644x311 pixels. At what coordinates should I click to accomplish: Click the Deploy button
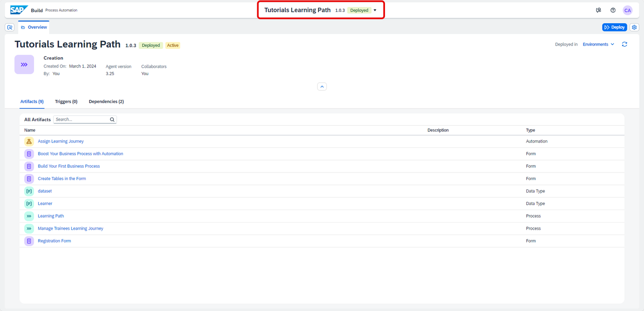tap(614, 27)
